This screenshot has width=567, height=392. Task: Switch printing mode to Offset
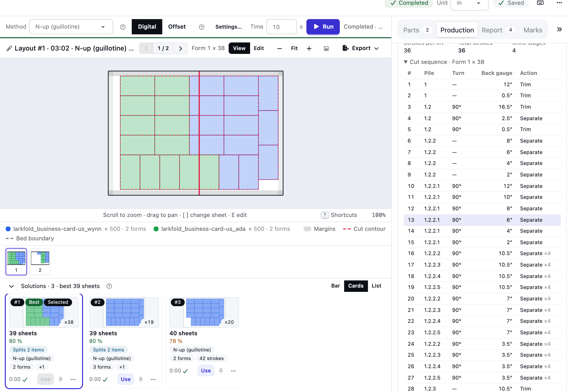coord(177,27)
